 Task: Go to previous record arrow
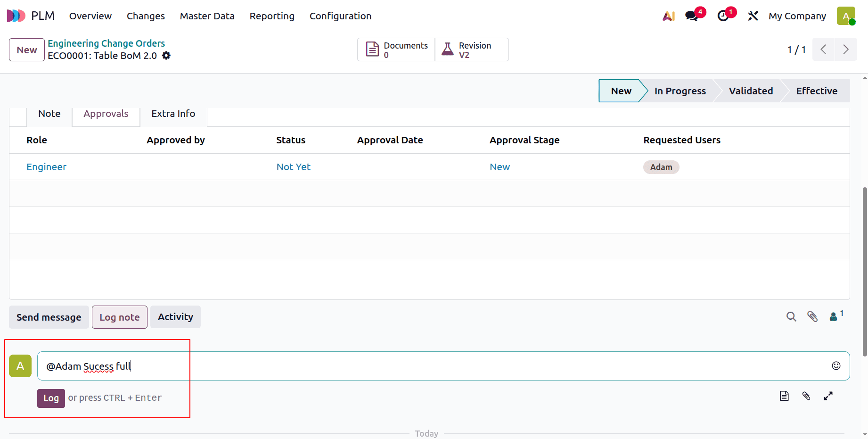tap(823, 50)
